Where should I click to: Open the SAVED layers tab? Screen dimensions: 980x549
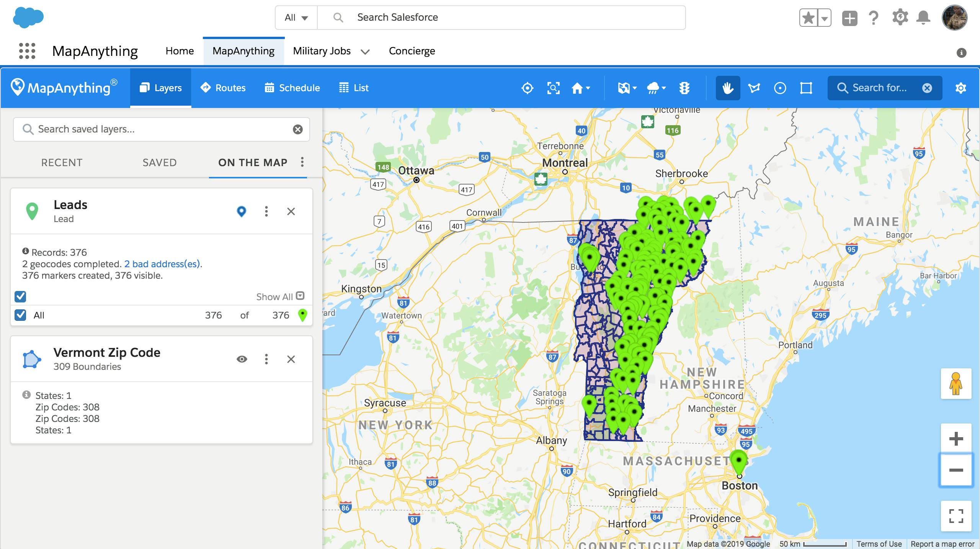(160, 162)
